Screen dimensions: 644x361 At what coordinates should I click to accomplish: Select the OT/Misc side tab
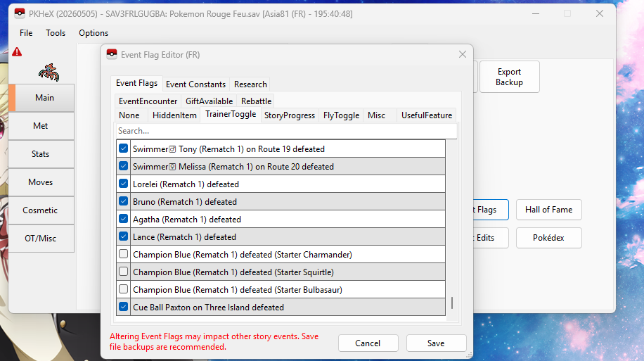pos(41,239)
